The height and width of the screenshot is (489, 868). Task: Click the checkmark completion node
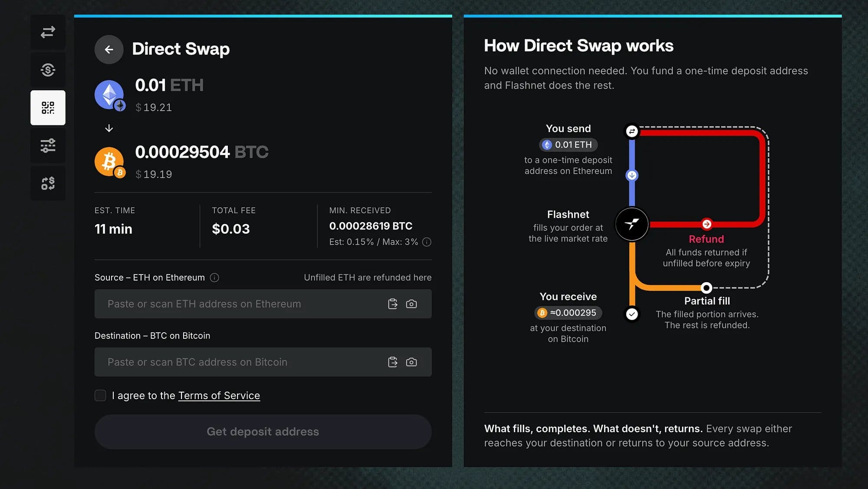pos(632,314)
